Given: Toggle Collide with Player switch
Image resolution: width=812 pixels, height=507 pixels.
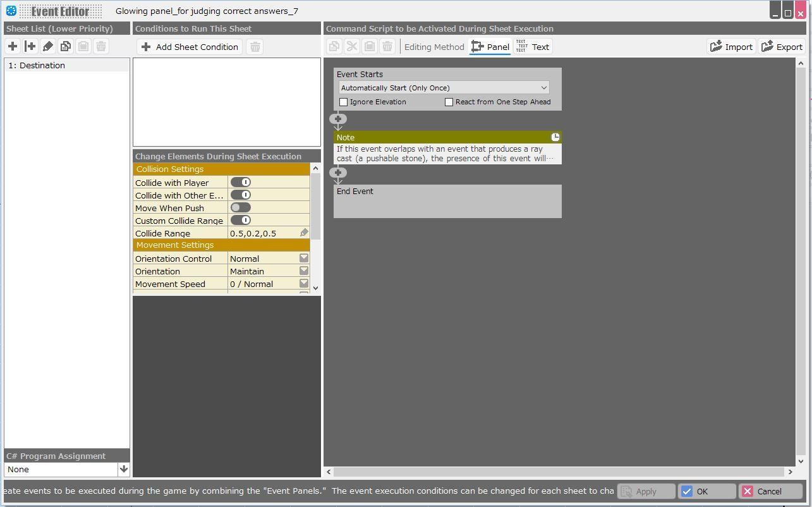Looking at the screenshot, I should click(241, 182).
